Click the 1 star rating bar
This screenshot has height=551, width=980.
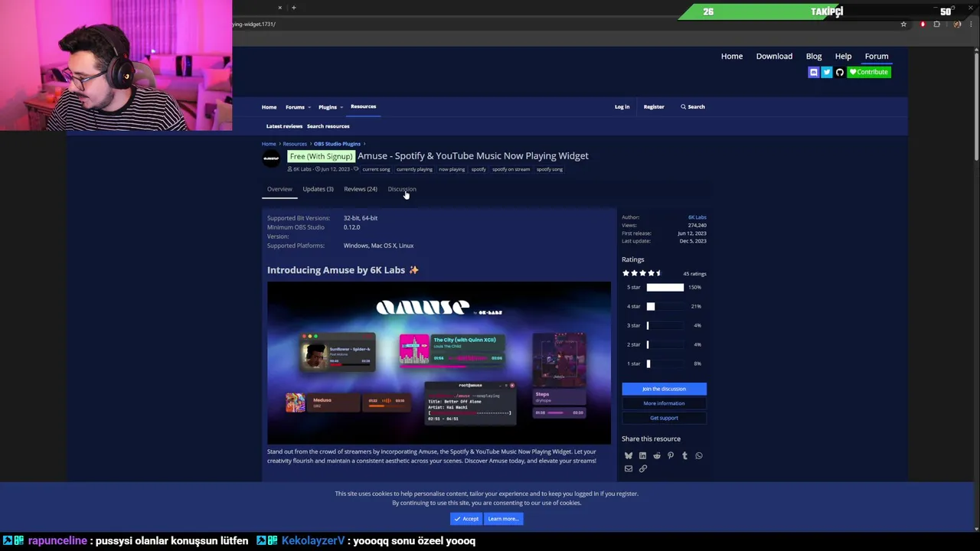pos(665,364)
